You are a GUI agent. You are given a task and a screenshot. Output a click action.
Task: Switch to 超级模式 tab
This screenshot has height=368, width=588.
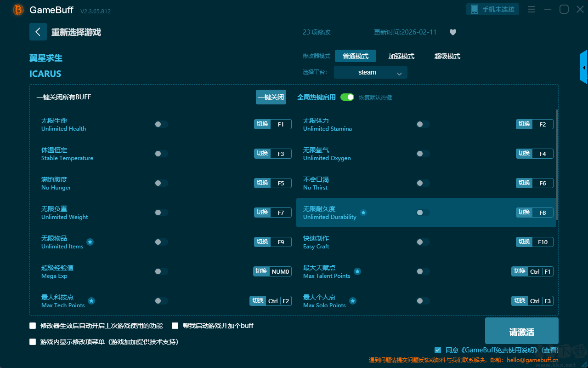447,56
